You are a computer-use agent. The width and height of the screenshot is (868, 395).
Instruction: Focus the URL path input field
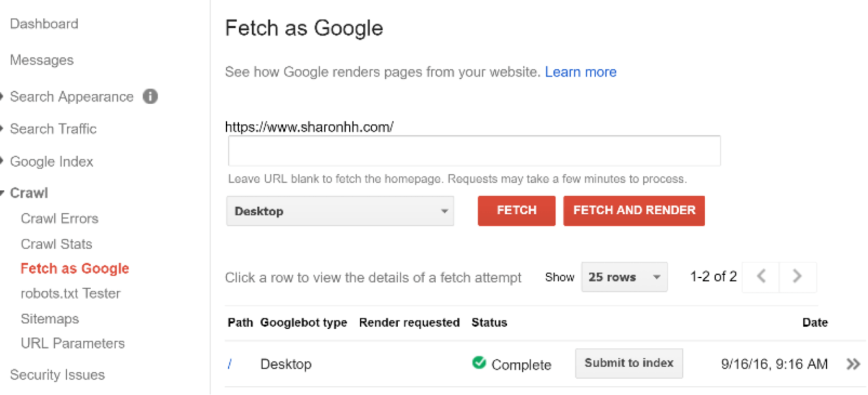tap(474, 151)
